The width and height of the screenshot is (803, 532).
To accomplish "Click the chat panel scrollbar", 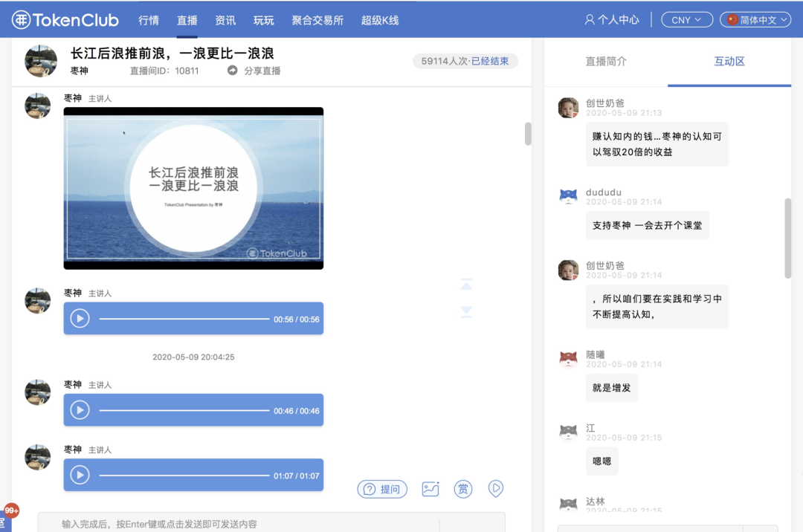I will (x=787, y=239).
